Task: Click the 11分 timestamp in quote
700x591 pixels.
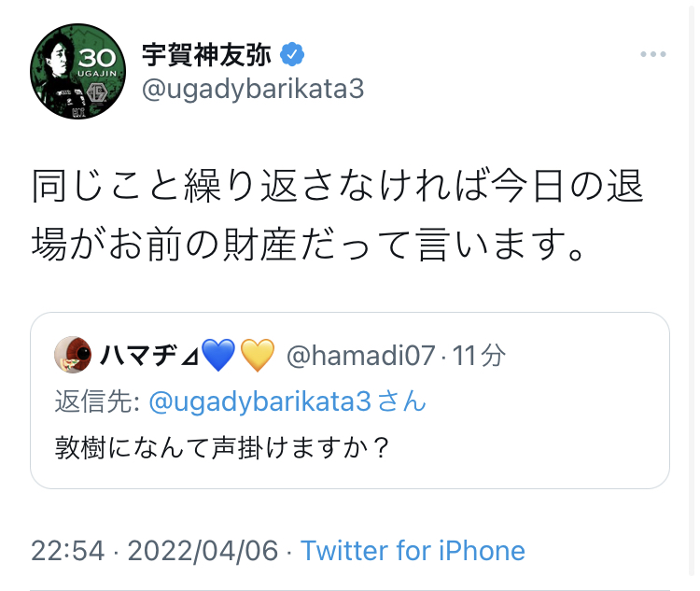Action: pos(480,355)
